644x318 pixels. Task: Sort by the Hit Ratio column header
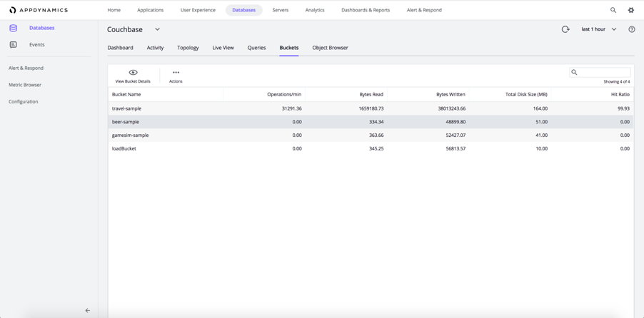(x=593, y=94)
